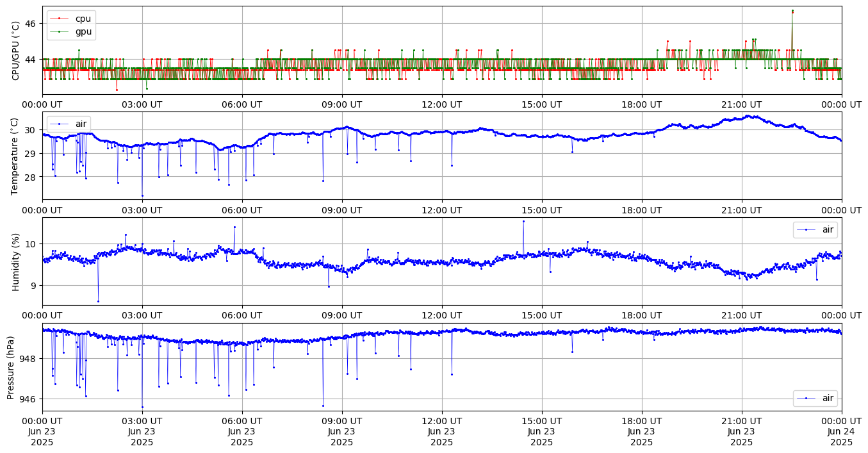The height and width of the screenshot is (453, 868).
Task: Click 18:00 UT under the Humidity chart
Action: [642, 316]
